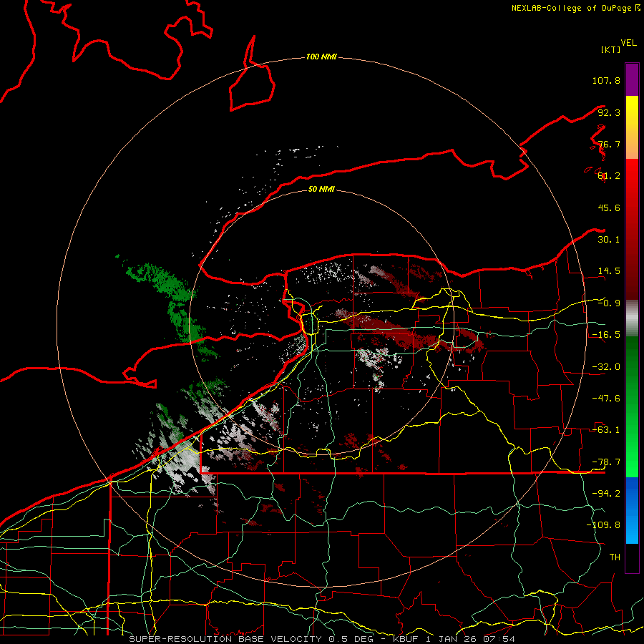Select the 92.3 legend value
This screenshot has height=644, width=644.
pyautogui.click(x=609, y=112)
